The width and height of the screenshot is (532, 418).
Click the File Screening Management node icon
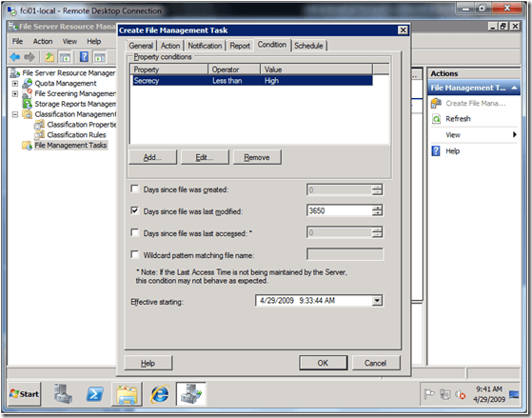click(27, 93)
